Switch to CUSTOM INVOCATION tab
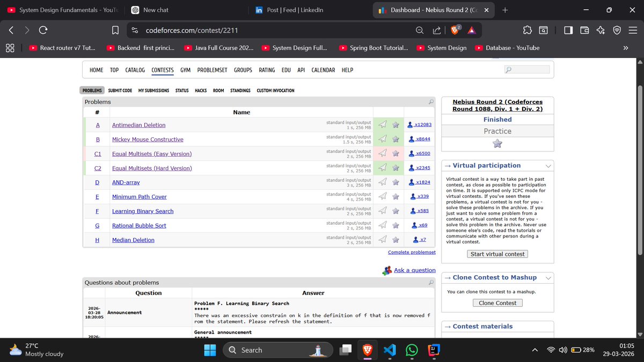 click(x=275, y=91)
